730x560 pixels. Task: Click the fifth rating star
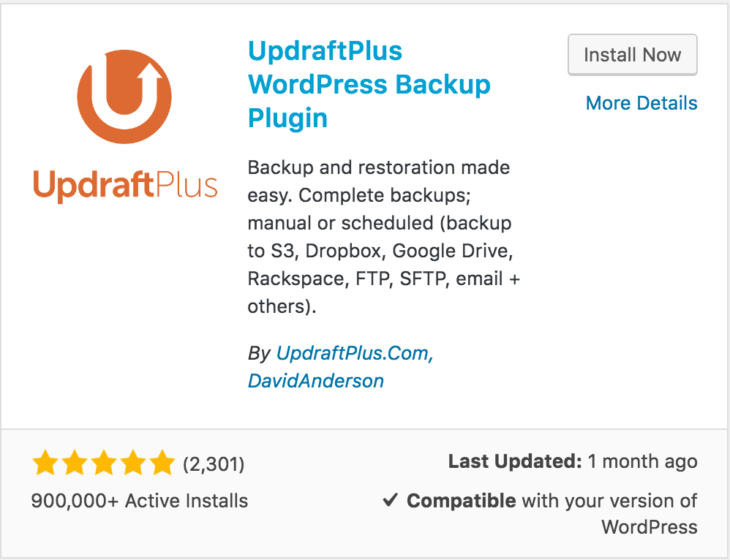coord(160,463)
